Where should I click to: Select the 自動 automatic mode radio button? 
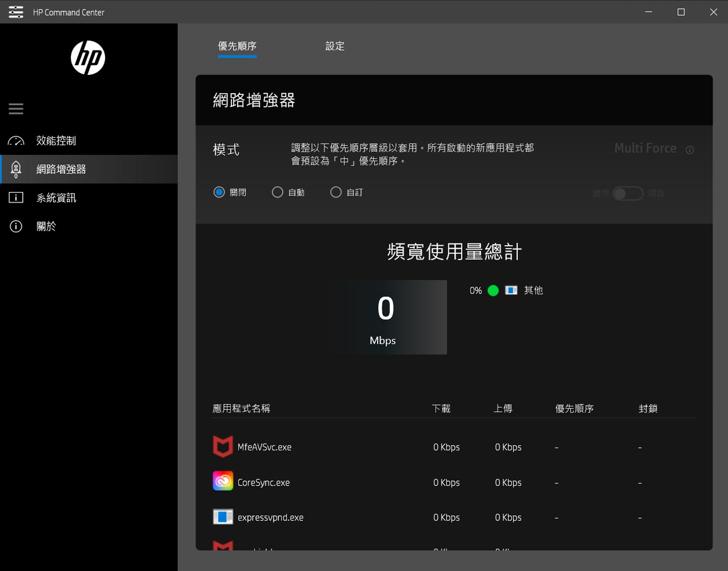coord(277,192)
